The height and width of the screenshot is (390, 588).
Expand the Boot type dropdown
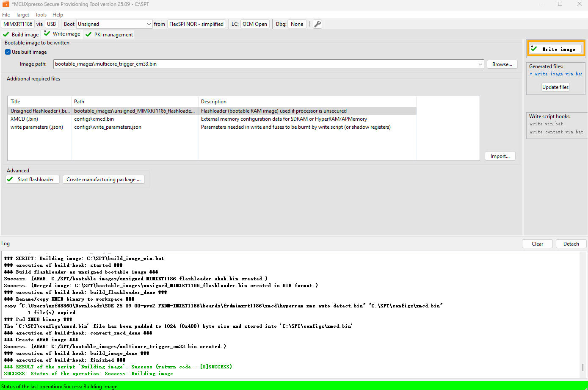tap(149, 24)
